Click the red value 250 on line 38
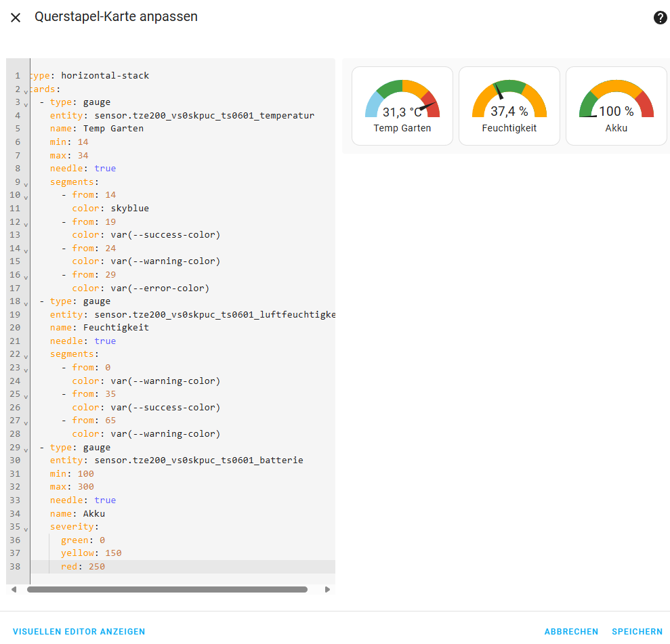This screenshot has width=670, height=644. pyautogui.click(x=97, y=567)
